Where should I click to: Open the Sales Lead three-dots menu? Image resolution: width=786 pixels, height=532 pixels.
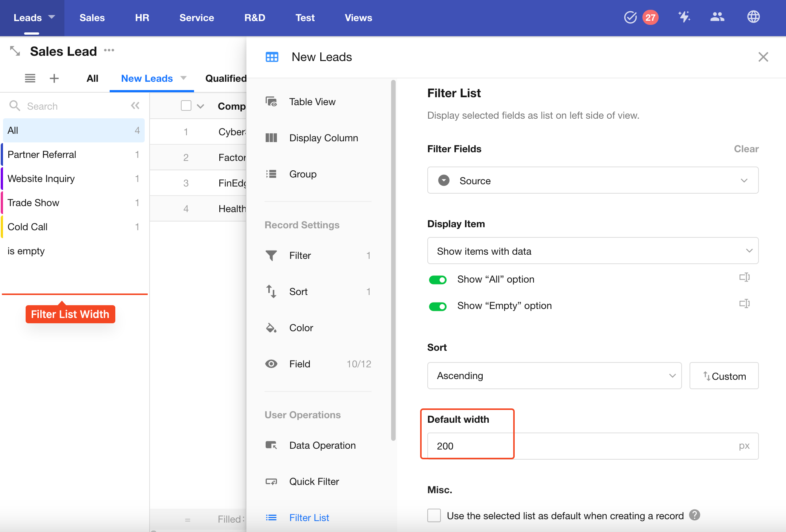click(109, 50)
